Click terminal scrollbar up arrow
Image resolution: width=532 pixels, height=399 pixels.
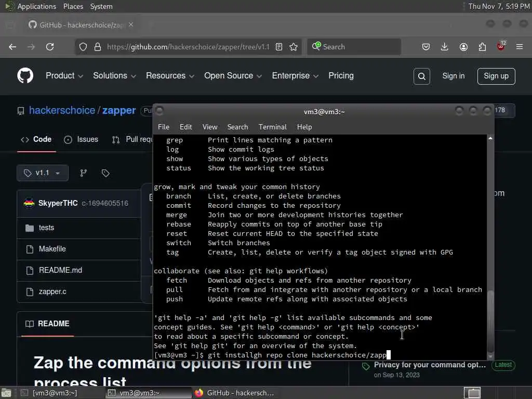[x=490, y=138]
